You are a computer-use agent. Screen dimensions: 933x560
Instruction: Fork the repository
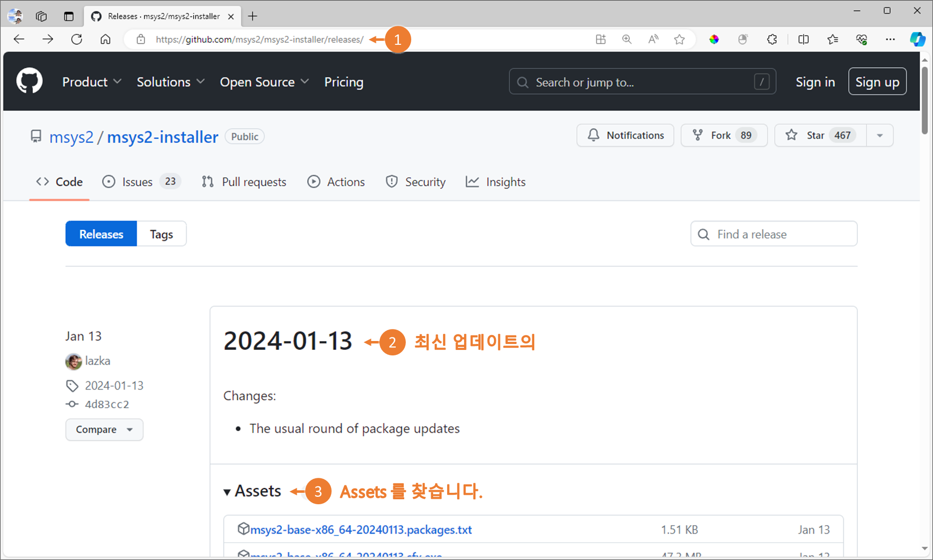tap(724, 135)
